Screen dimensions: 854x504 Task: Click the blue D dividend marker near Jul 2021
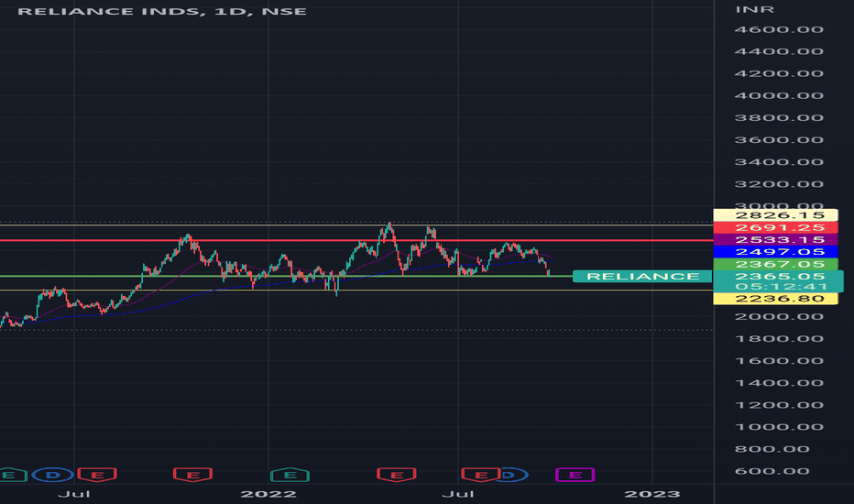pos(53,475)
